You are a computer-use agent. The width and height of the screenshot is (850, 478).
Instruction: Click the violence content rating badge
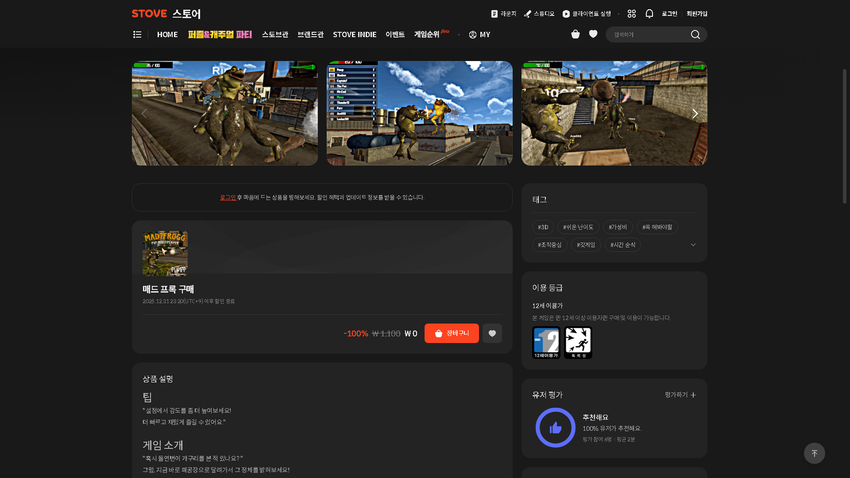pyautogui.click(x=578, y=343)
